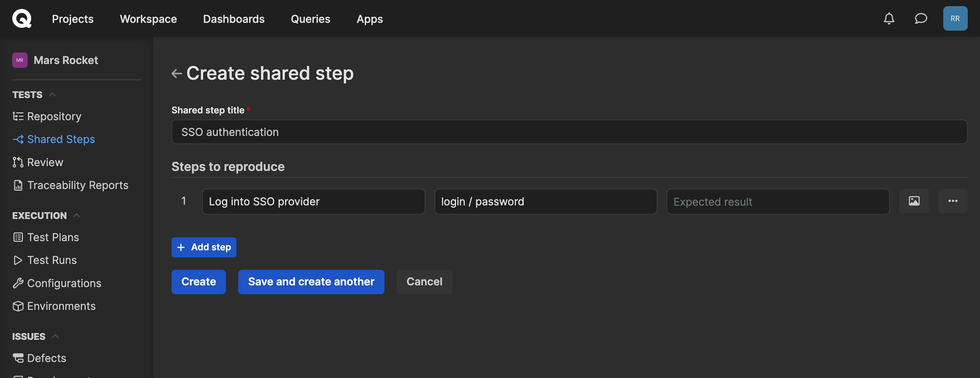
Task: Open the Apps menu
Action: [369, 19]
